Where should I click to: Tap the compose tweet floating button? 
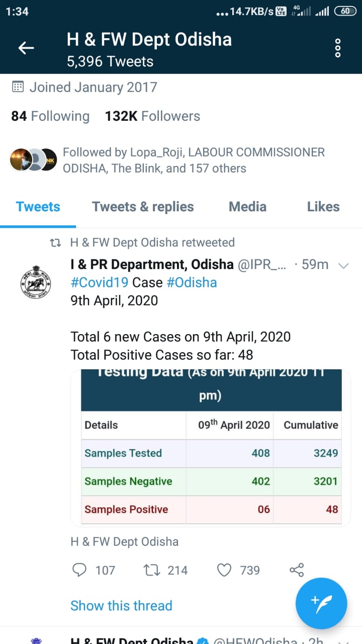pyautogui.click(x=321, y=603)
